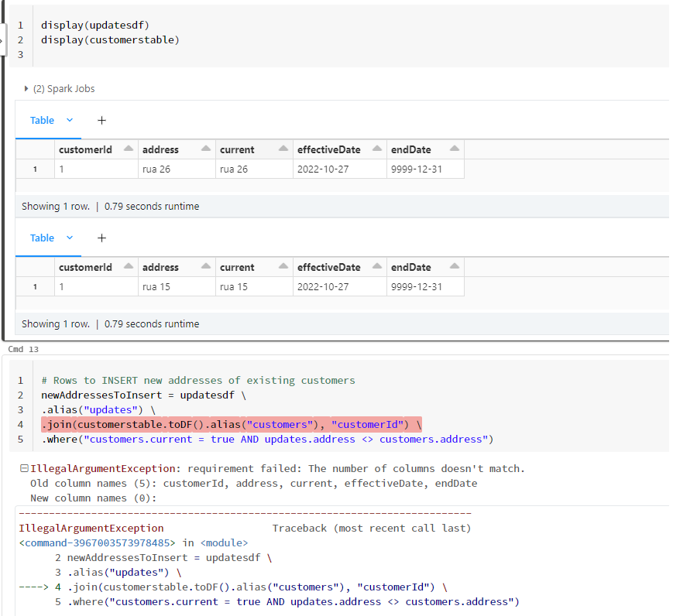The width and height of the screenshot is (673, 616).
Task: Sort current column in the rua 15 table
Action: (x=283, y=267)
